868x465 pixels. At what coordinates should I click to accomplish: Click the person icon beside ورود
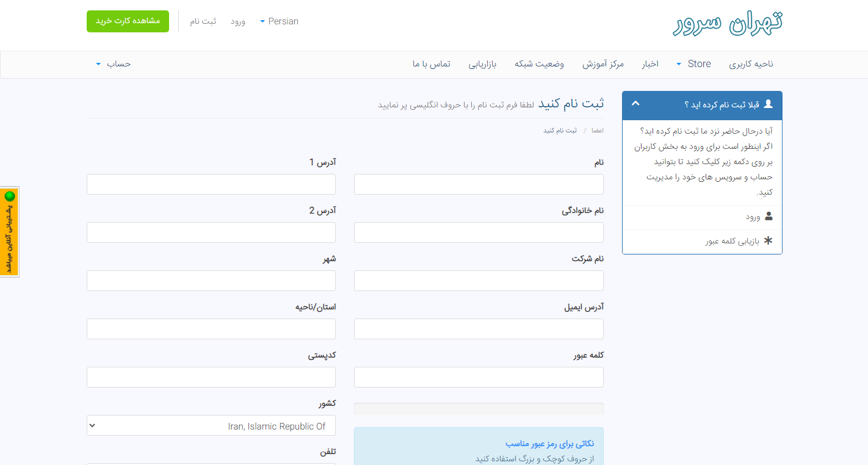pos(768,216)
